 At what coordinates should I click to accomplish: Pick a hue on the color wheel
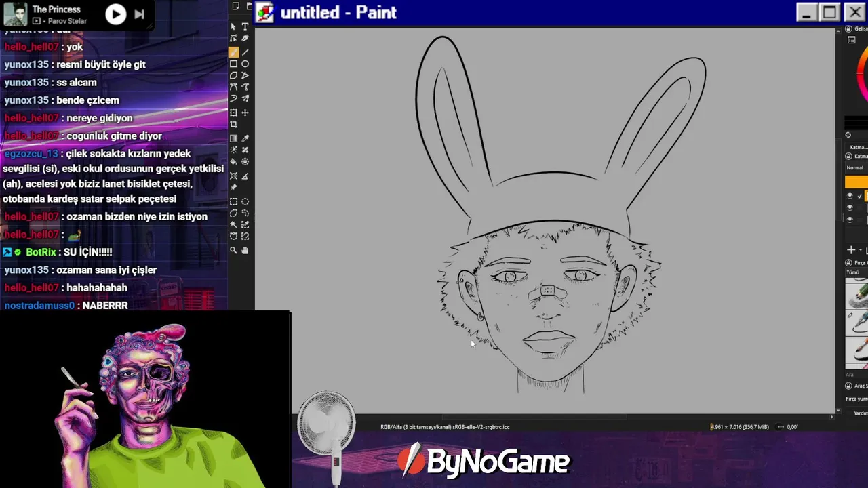coord(862,75)
